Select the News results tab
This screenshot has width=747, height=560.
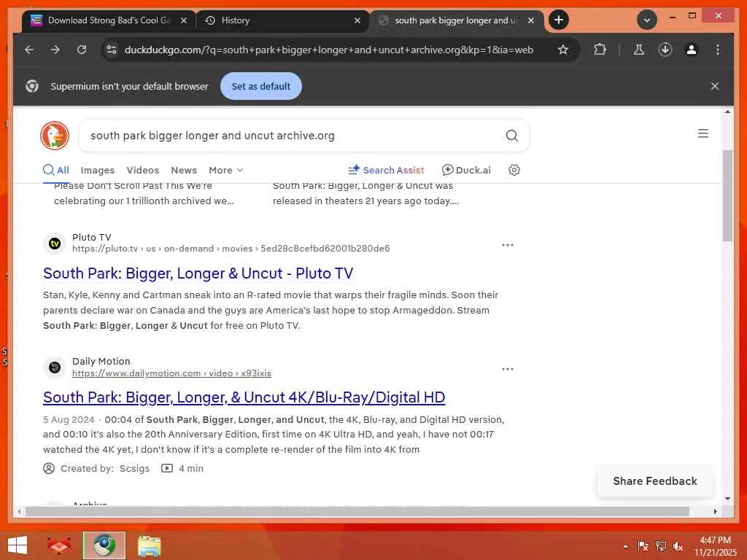pos(184,170)
